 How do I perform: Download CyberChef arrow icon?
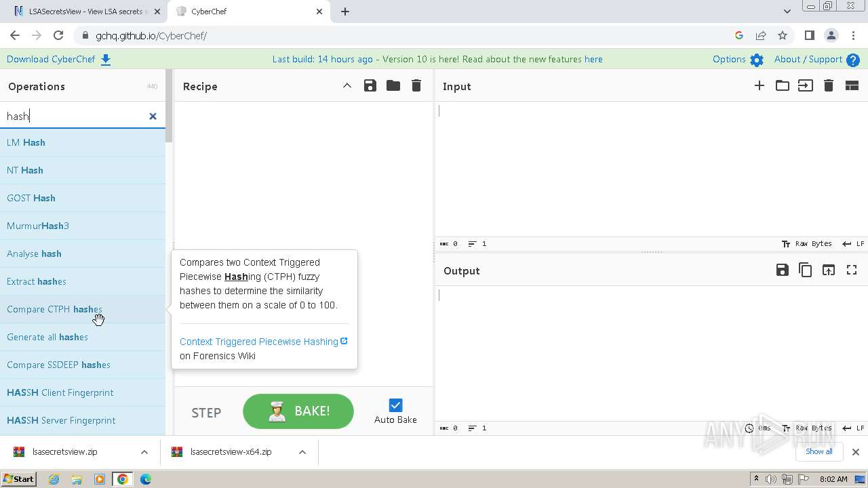click(106, 60)
